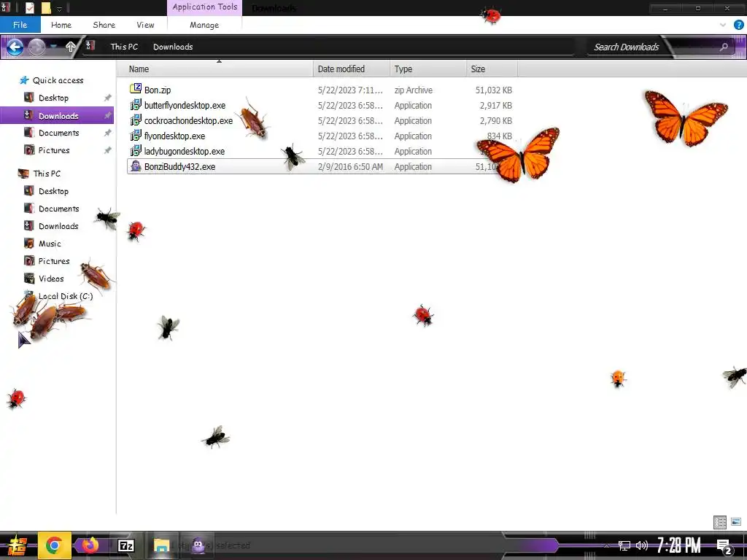Viewport: 747px width, 560px height.
Task: Open Pictures under Quick access
Action: click(54, 150)
